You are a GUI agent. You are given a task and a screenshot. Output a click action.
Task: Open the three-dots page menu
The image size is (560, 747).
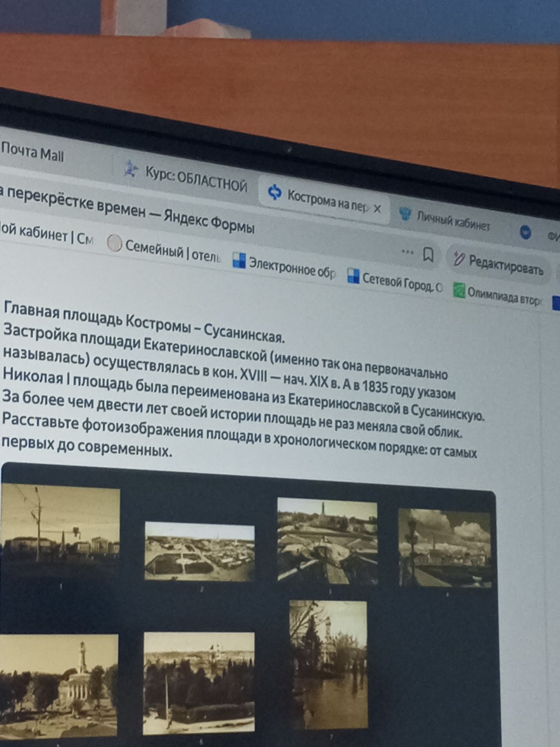(407, 252)
